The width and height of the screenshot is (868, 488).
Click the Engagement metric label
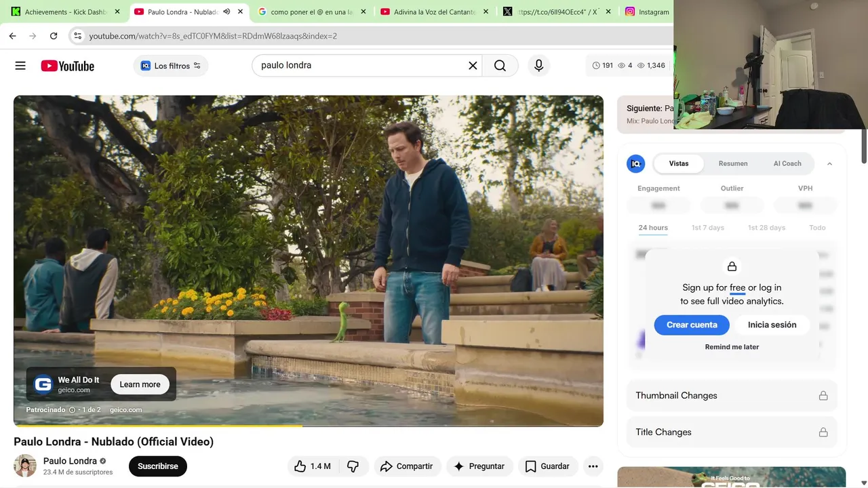tap(658, 188)
